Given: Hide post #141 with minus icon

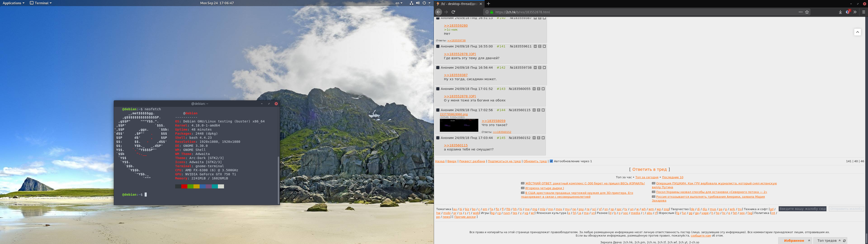Looking at the screenshot, I should click(535, 47).
